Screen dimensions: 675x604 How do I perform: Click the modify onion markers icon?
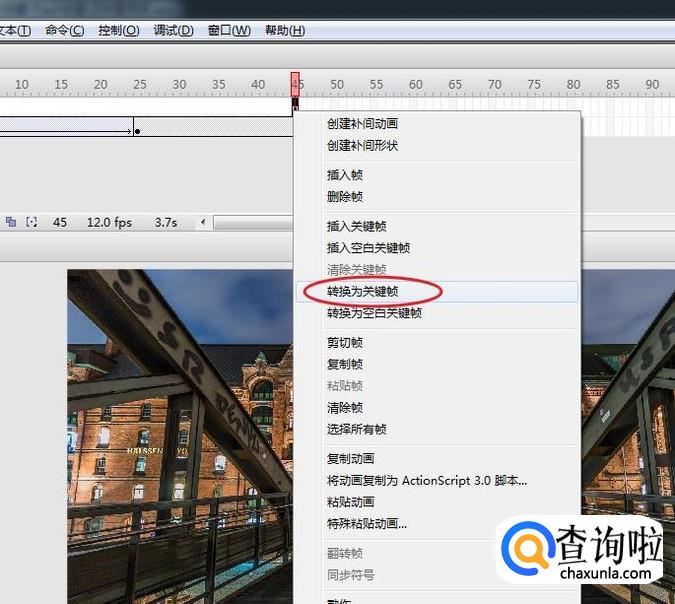(x=31, y=222)
